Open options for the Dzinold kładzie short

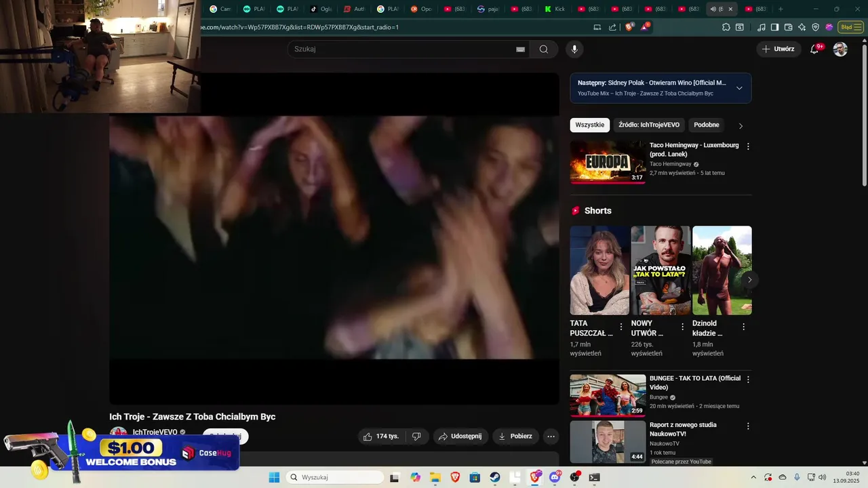[x=743, y=327]
